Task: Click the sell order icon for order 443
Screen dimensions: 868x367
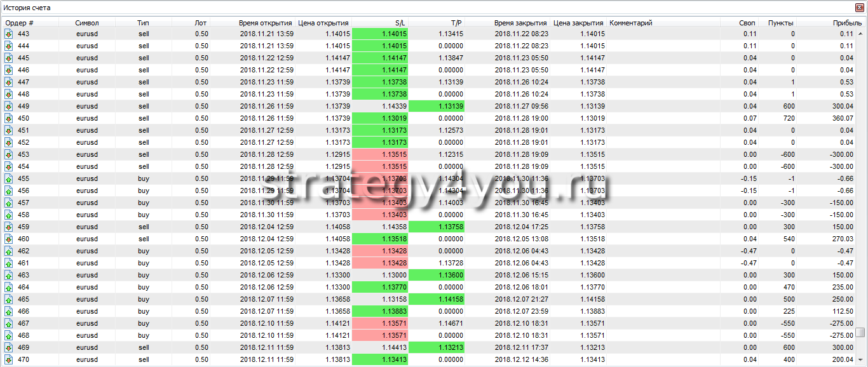Action: (9, 34)
